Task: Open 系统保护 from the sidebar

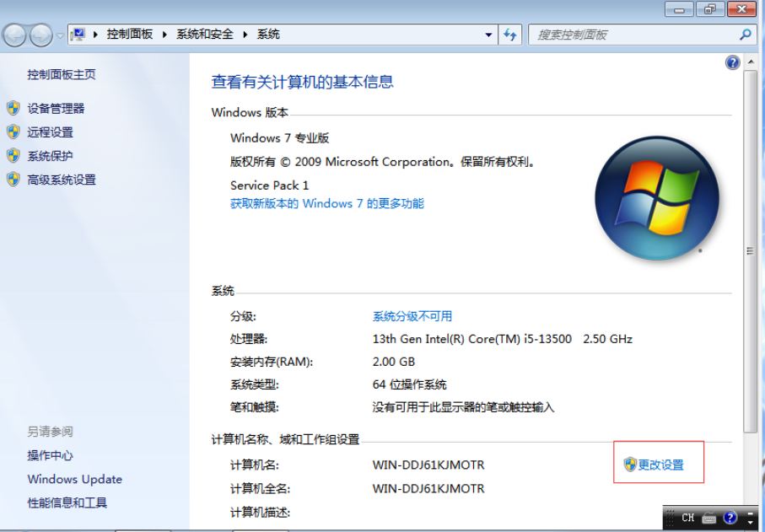Action: (51, 156)
